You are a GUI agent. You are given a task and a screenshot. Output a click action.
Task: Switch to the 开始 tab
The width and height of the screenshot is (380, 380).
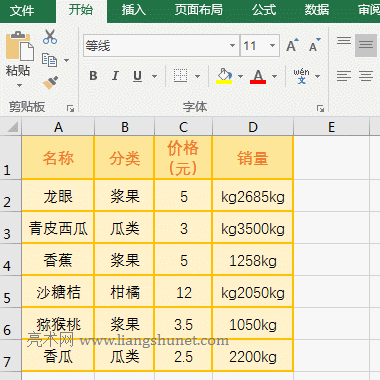tap(81, 10)
